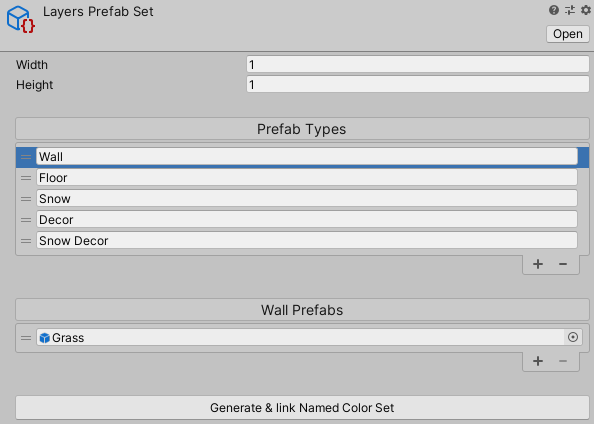This screenshot has width=594, height=424.
Task: Open object picker for Grass field
Action: 573,337
